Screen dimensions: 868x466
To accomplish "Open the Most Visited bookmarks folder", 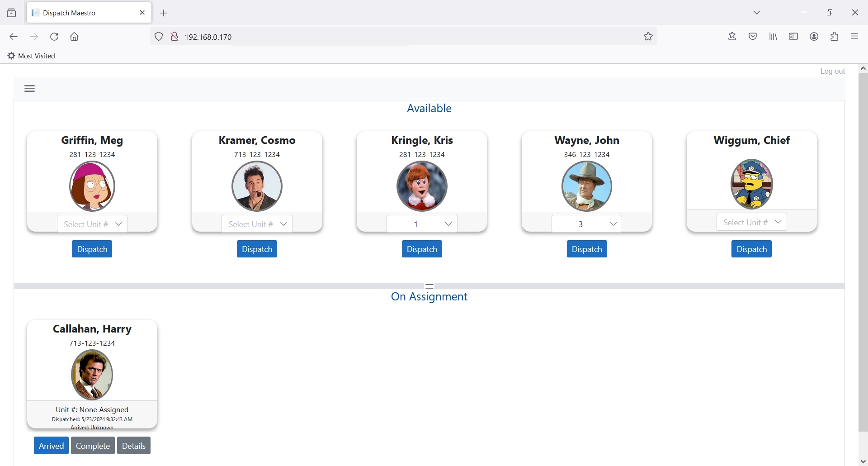I will [32, 56].
